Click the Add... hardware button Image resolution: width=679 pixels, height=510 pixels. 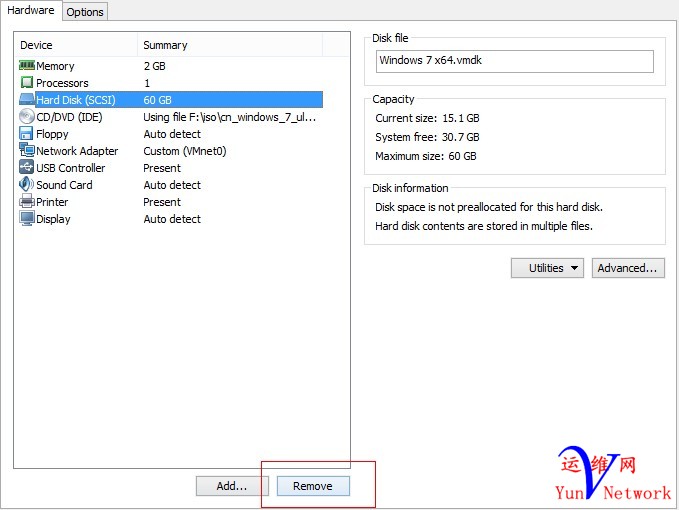click(232, 486)
